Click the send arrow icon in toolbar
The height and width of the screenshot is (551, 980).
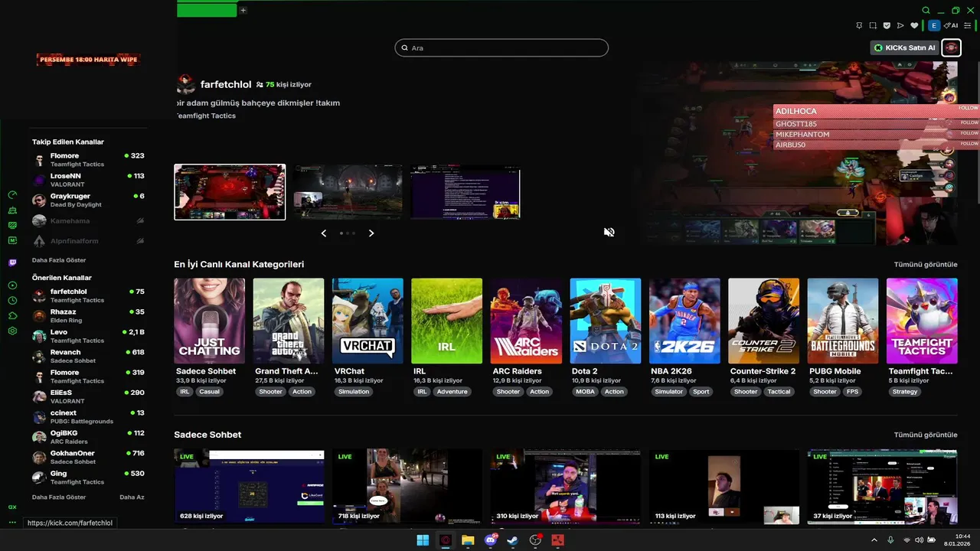point(900,25)
